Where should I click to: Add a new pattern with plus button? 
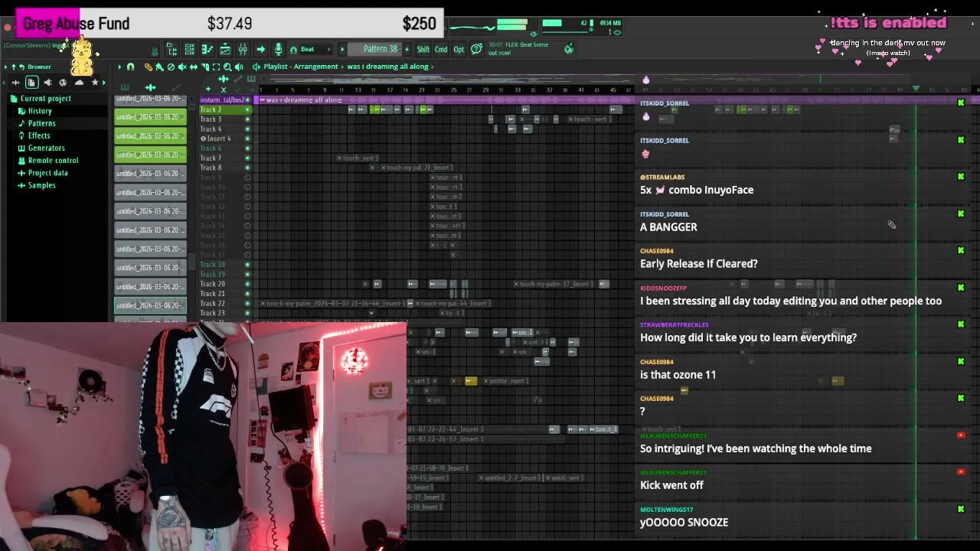click(407, 49)
